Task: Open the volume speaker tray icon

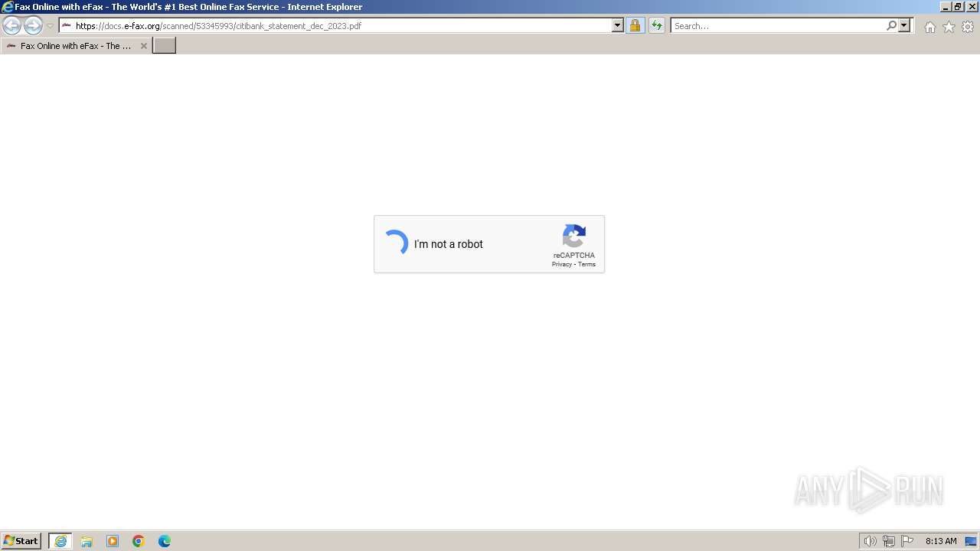Action: pyautogui.click(x=870, y=541)
